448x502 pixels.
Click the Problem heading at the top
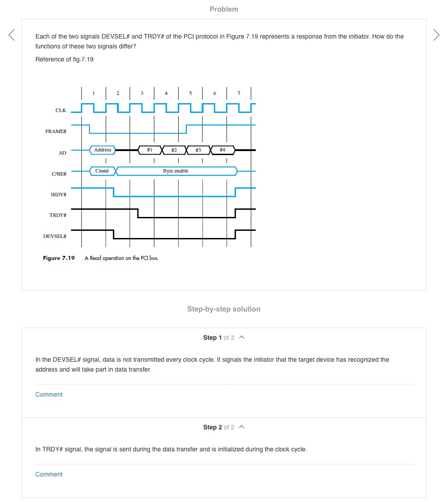click(224, 9)
